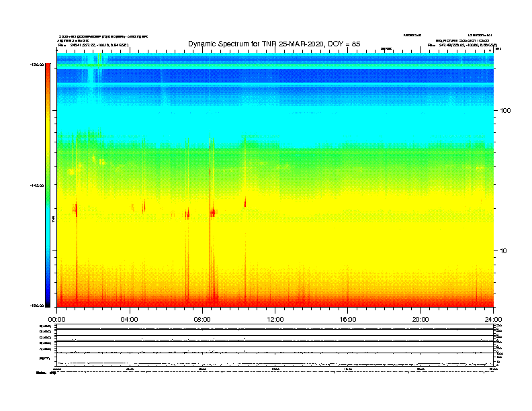The height and width of the screenshot is (411, 532).
Task: Click the "10" frequency axis label
Action: coord(504,251)
